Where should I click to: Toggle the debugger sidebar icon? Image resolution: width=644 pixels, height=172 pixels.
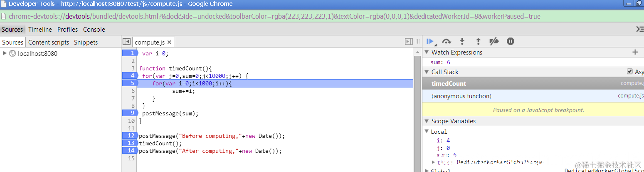click(409, 42)
